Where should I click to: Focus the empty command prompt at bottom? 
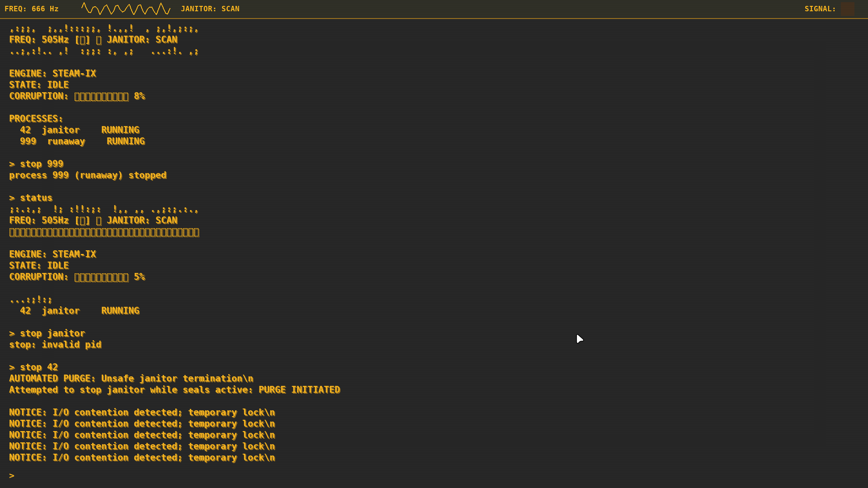click(12, 476)
